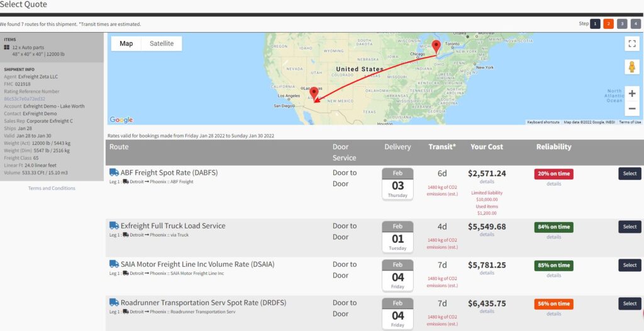This screenshot has height=331, width=644.
Task: Click the 20% on time badge
Action: (553, 174)
